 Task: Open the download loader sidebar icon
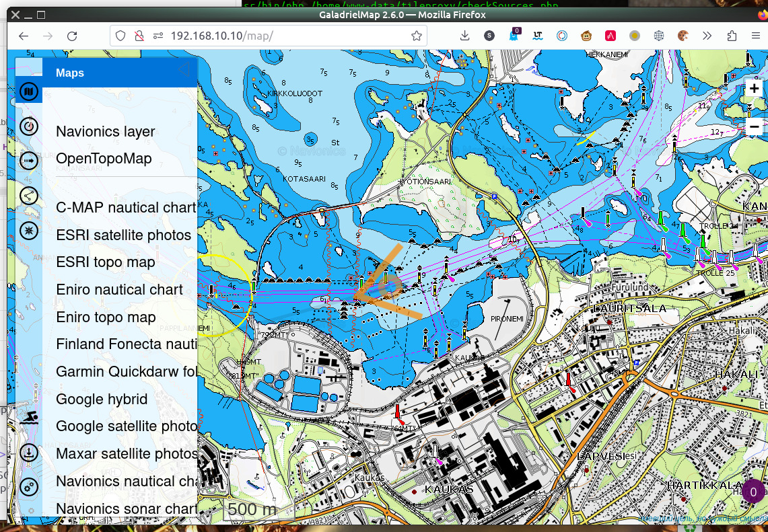(x=29, y=452)
